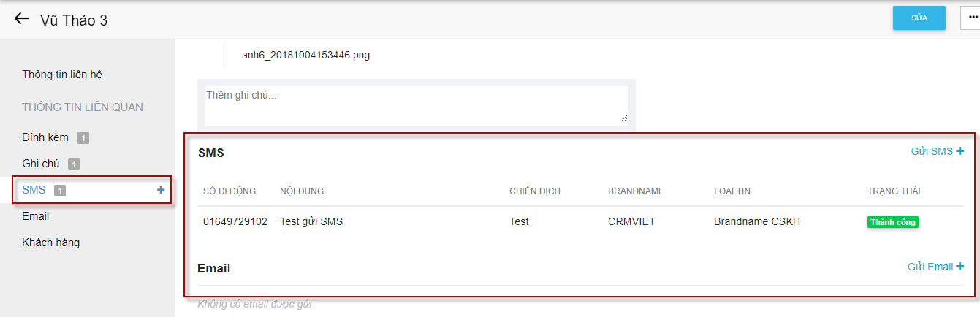
Task: Click the plus icon next to Gửi Email
Action: 960,267
